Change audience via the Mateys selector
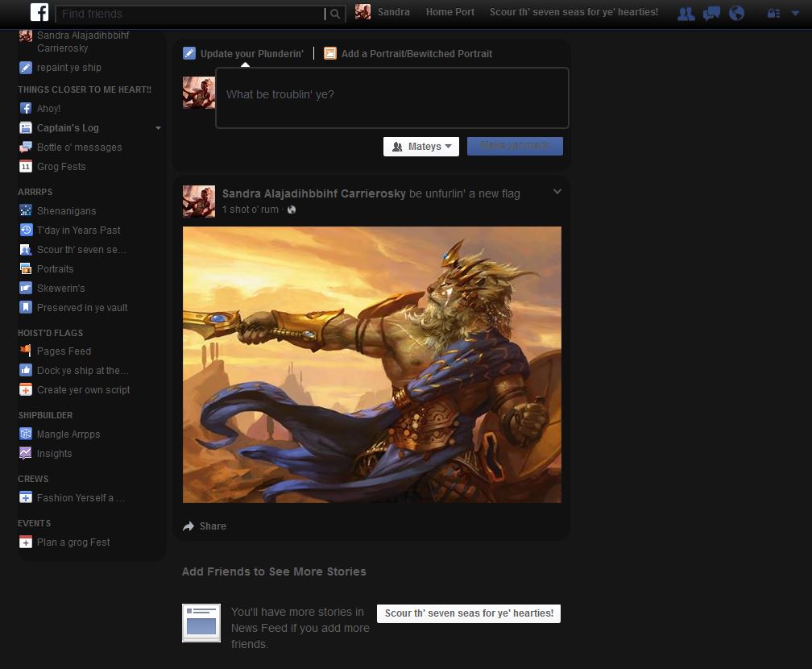This screenshot has height=669, width=812. pyautogui.click(x=420, y=146)
